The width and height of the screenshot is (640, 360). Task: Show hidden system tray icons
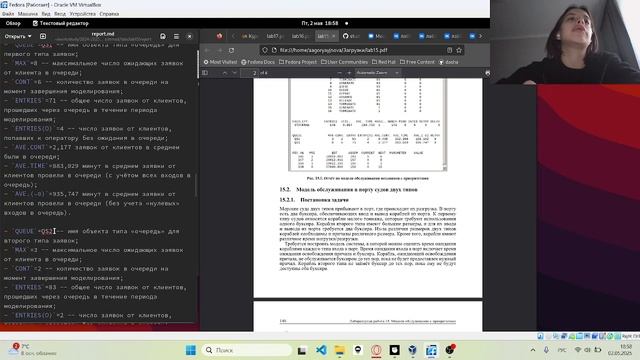click(533, 350)
